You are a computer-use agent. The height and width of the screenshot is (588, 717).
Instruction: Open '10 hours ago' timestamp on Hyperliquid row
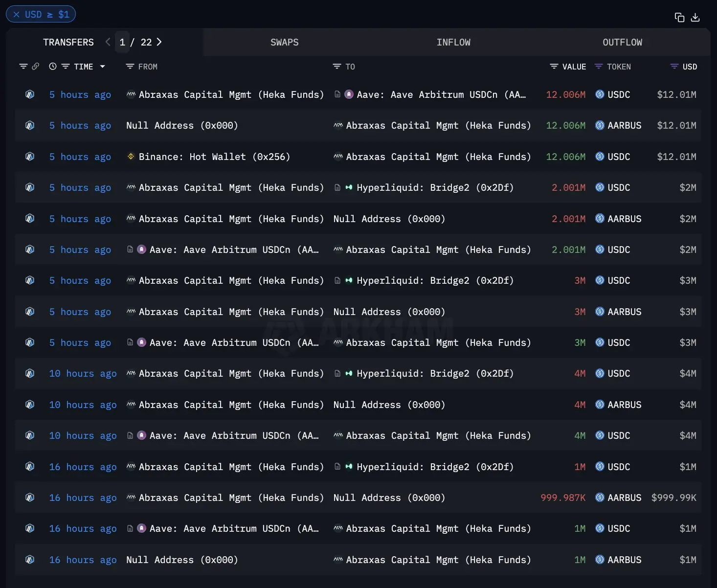tap(83, 373)
